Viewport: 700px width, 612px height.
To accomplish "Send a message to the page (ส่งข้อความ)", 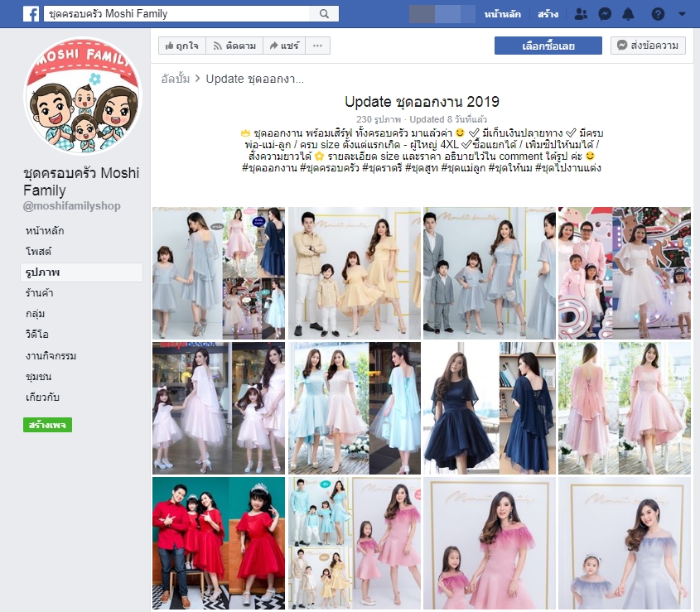I will click(648, 46).
